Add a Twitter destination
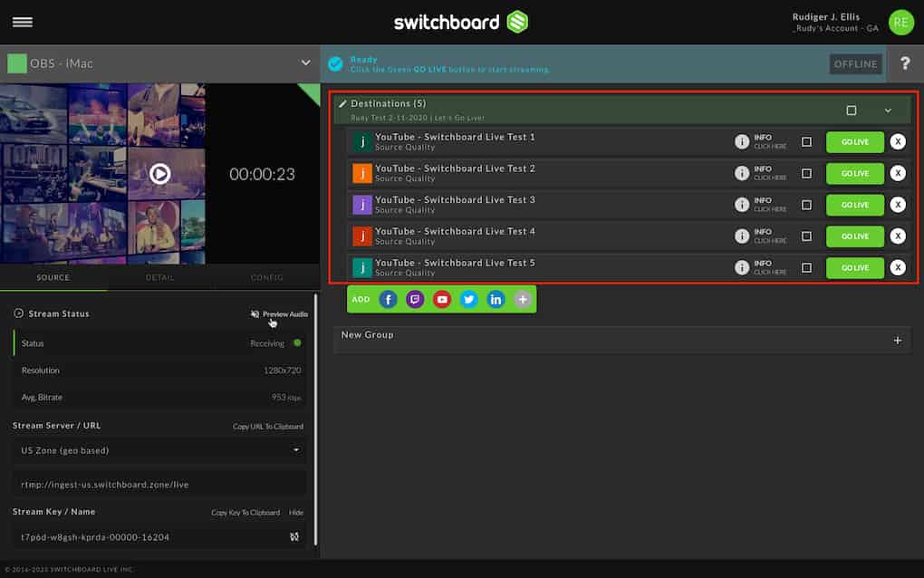924x578 pixels. (469, 299)
